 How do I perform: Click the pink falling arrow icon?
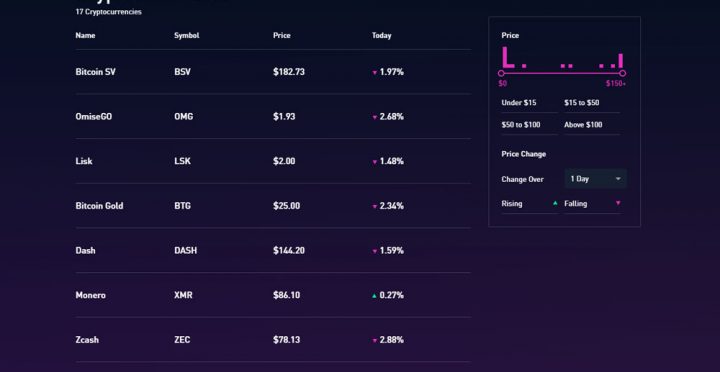[x=618, y=203]
